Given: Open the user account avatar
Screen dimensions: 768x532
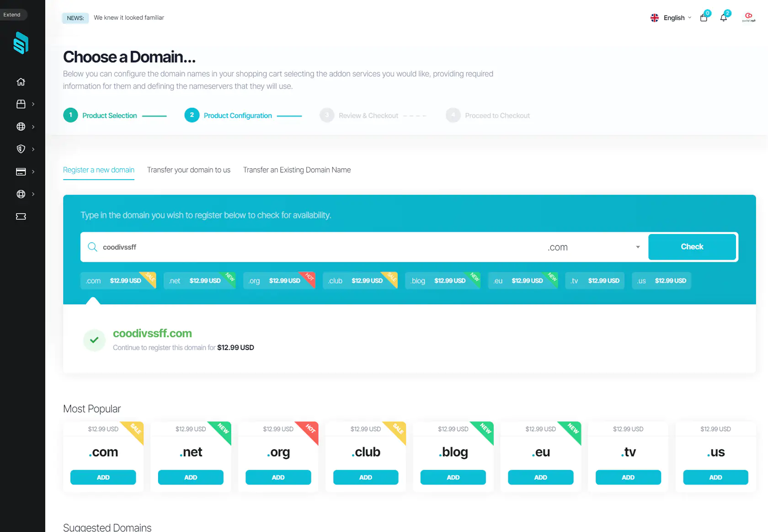Looking at the screenshot, I should [x=748, y=17].
